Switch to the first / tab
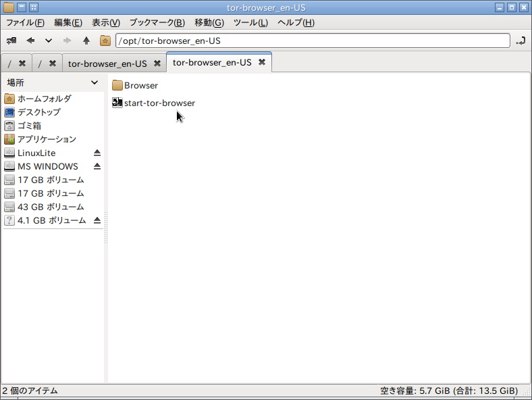The image size is (532, 400). [x=9, y=64]
